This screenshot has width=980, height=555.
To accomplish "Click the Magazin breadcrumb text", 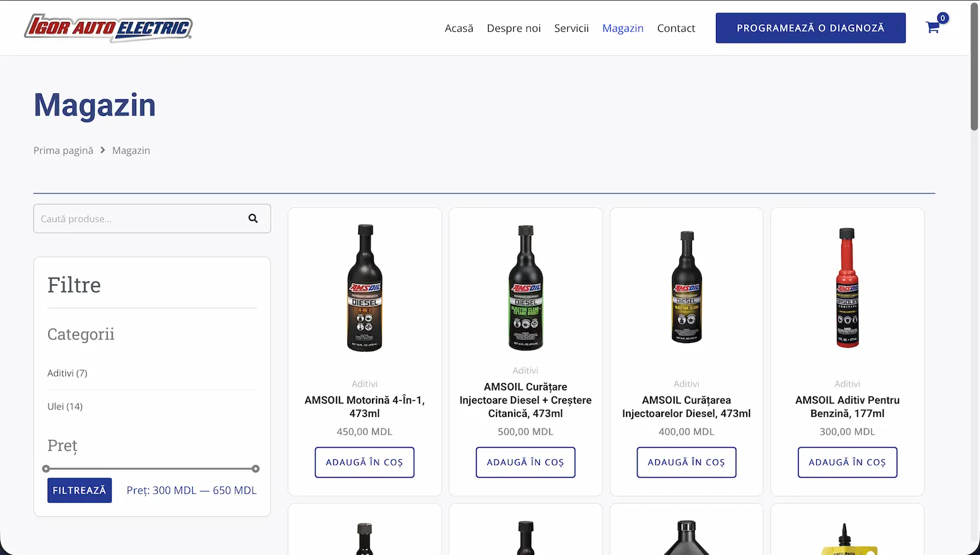I will tap(131, 151).
